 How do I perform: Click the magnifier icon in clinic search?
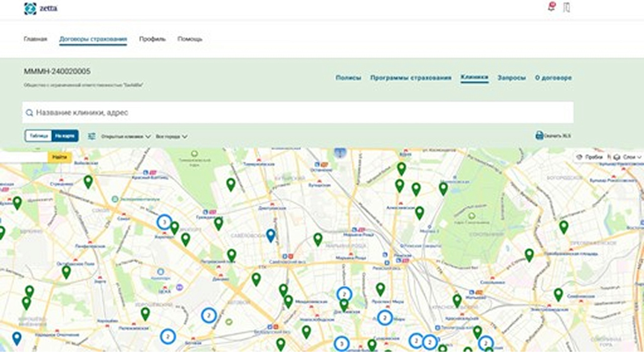point(30,113)
